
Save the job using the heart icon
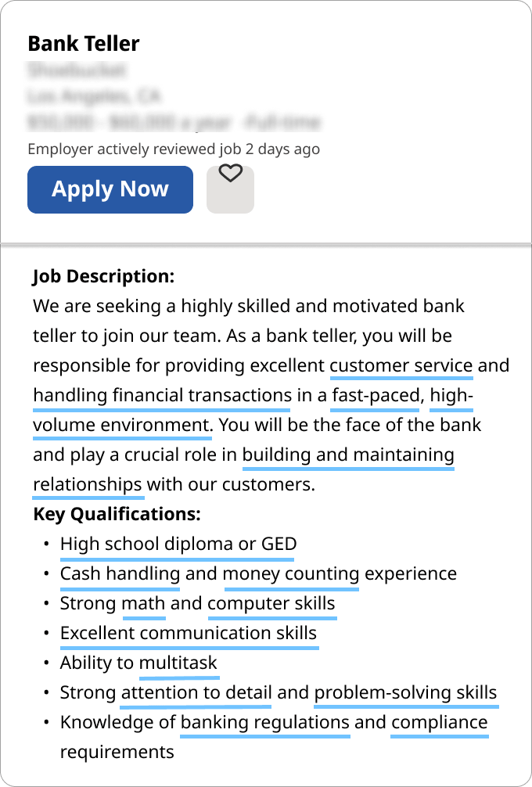pos(230,189)
